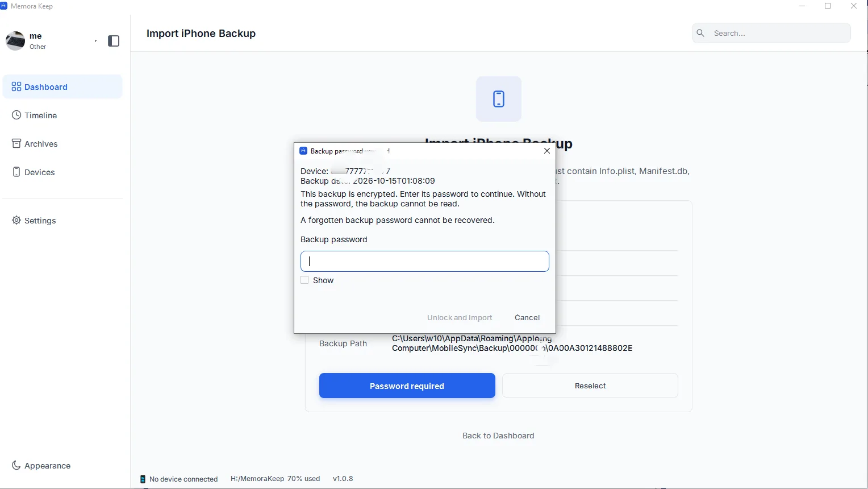Click the me profile avatar
This screenshot has width=868, height=489.
15,41
